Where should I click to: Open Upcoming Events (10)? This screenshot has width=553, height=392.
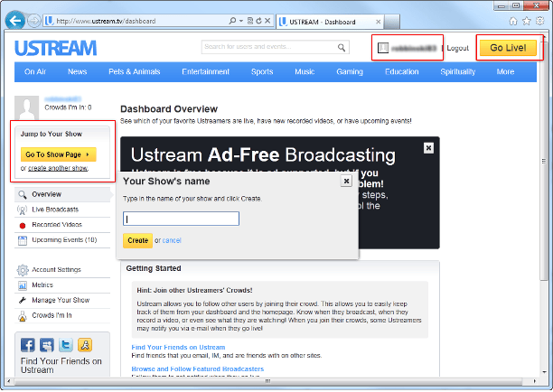coord(62,240)
